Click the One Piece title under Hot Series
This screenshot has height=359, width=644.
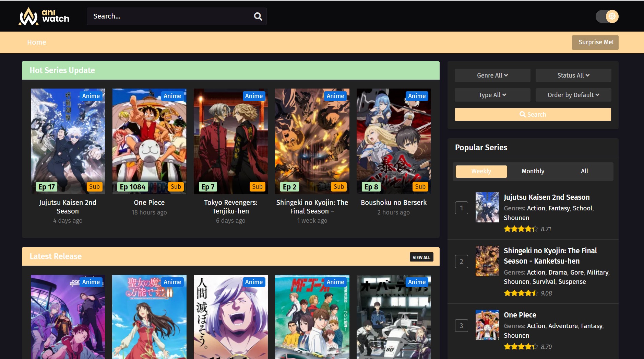pos(149,202)
